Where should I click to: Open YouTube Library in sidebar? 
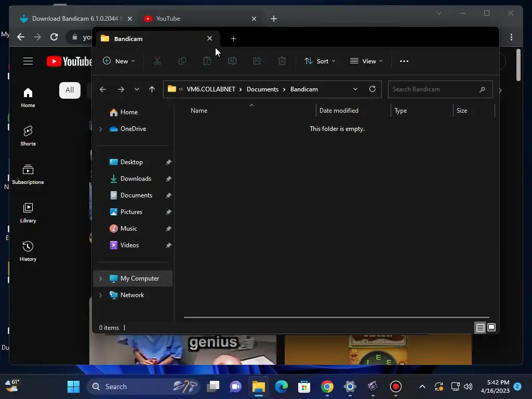point(28,212)
